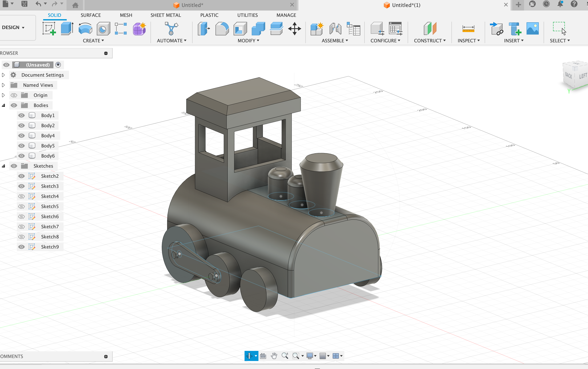Open the Bill of Materials icon

point(354,29)
